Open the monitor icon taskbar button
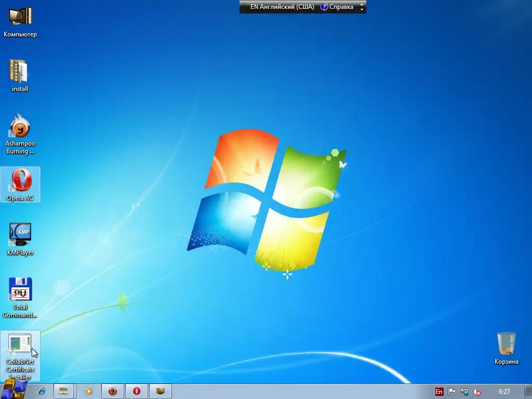This screenshot has width=532, height=399. point(160,391)
